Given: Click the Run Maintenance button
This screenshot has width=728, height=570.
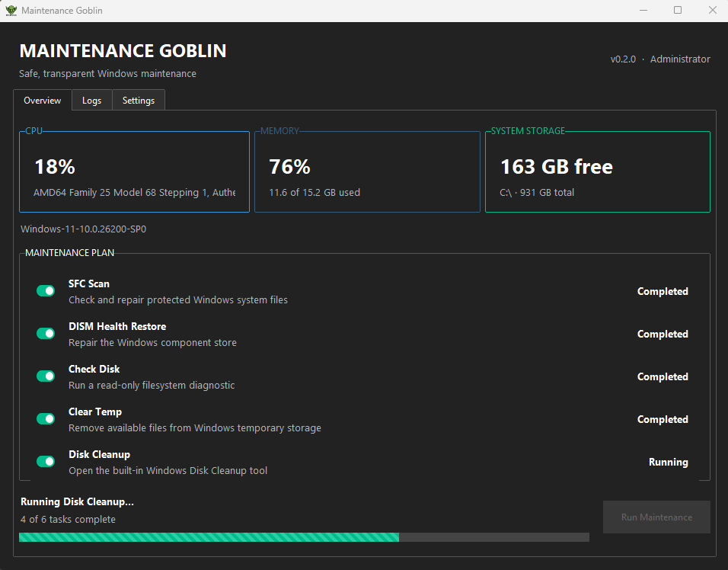Looking at the screenshot, I should tap(656, 517).
